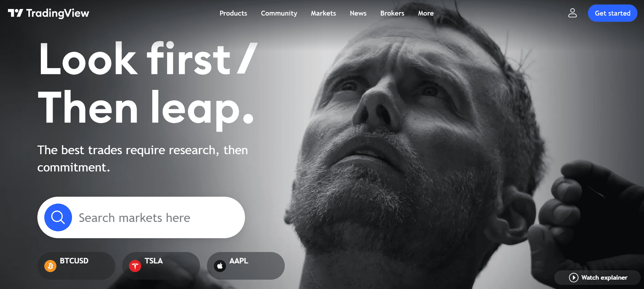Screen dimensions: 644x289
Task: Open the Products menu
Action: 233,13
